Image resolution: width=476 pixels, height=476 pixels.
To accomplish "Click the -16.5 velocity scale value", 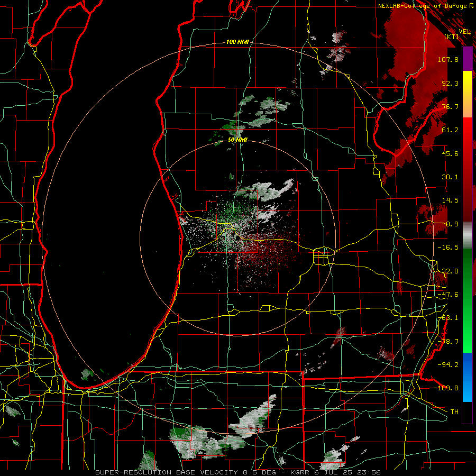I will 448,248.
